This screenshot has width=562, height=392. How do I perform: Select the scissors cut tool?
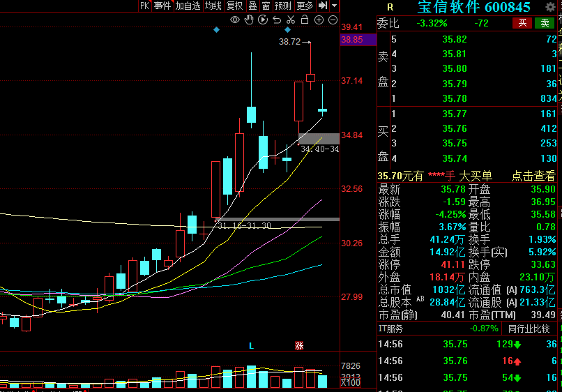(291, 20)
